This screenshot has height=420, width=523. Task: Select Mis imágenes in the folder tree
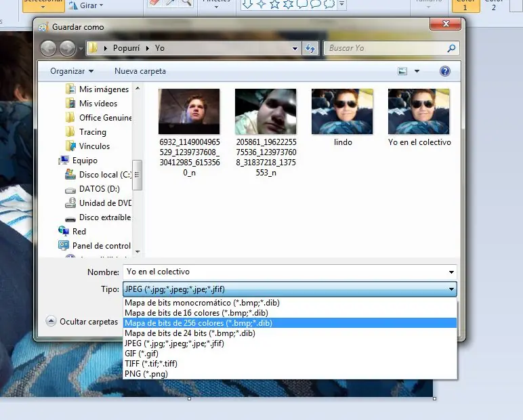tap(104, 89)
